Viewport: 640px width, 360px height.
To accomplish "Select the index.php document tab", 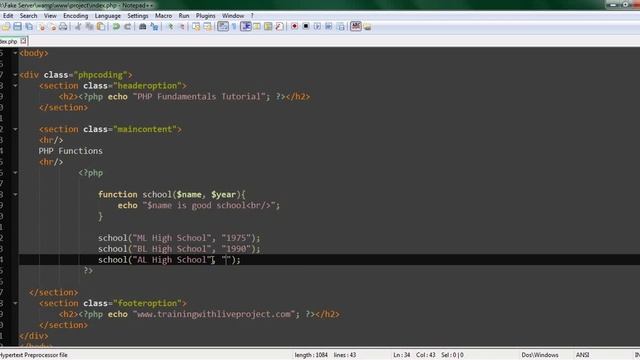I will (10, 41).
